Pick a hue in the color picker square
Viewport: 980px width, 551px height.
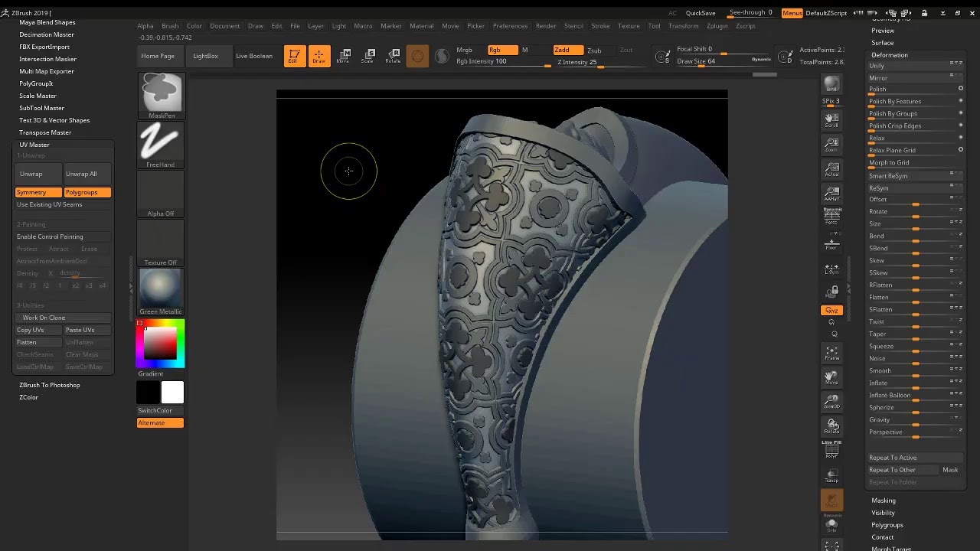[x=160, y=344]
